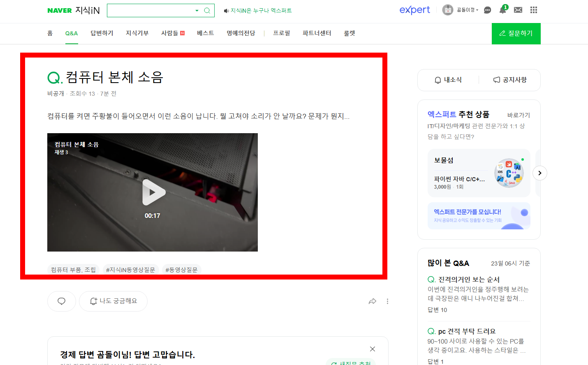This screenshot has height=365, width=588.
Task: Click the 엑스퍼트 추천 상품 heading
Action: pyautogui.click(x=458, y=114)
